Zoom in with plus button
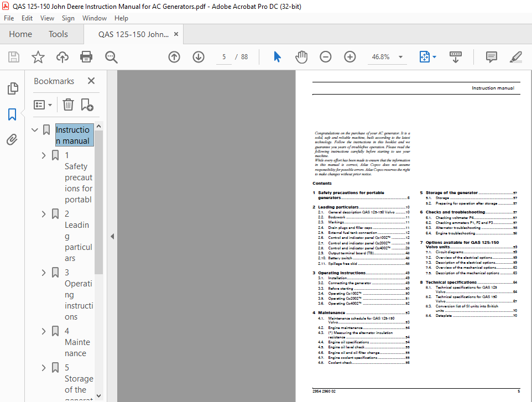 350,56
